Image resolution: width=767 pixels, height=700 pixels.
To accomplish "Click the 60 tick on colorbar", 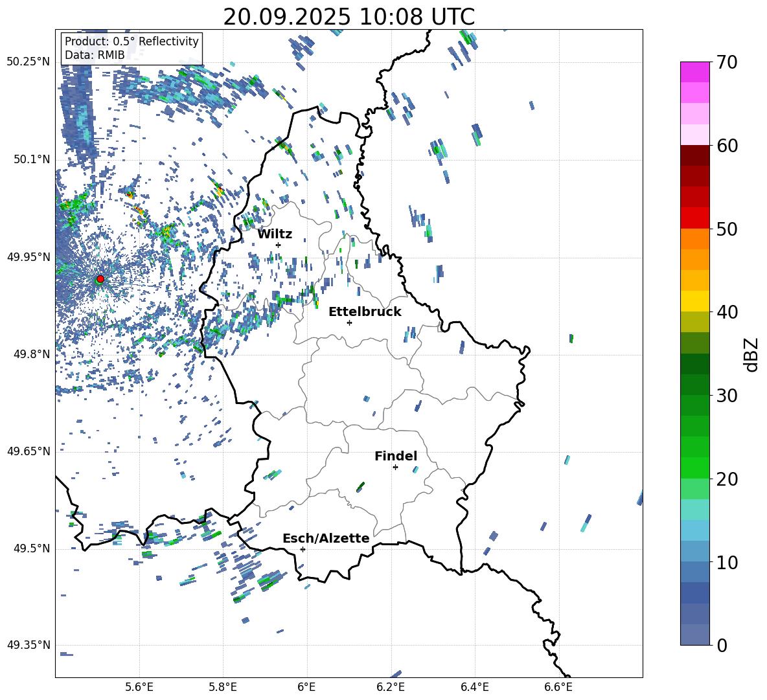I will point(727,146).
